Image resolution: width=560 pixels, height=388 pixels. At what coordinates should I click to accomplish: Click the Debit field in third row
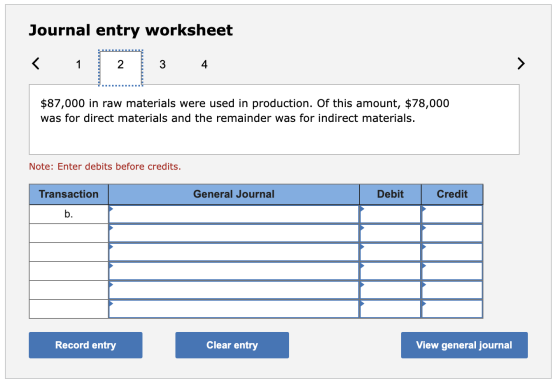390,252
